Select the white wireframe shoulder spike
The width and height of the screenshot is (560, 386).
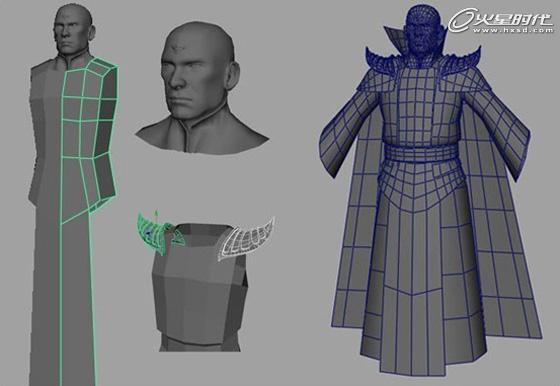[246, 239]
